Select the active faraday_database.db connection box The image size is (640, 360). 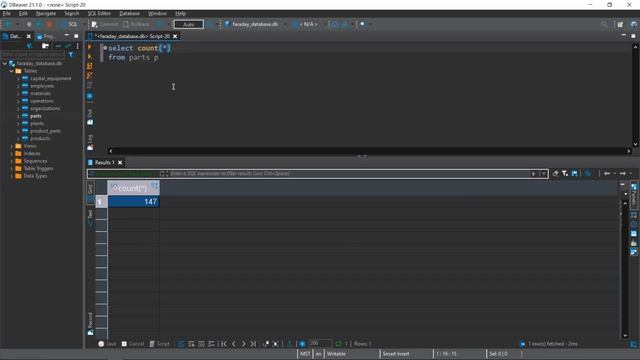pos(251,24)
